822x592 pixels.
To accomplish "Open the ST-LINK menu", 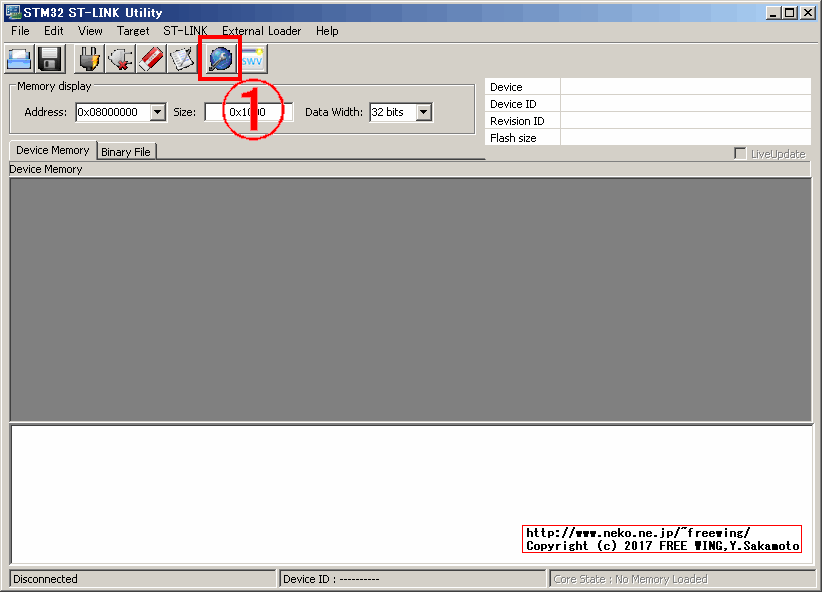I will 185,31.
